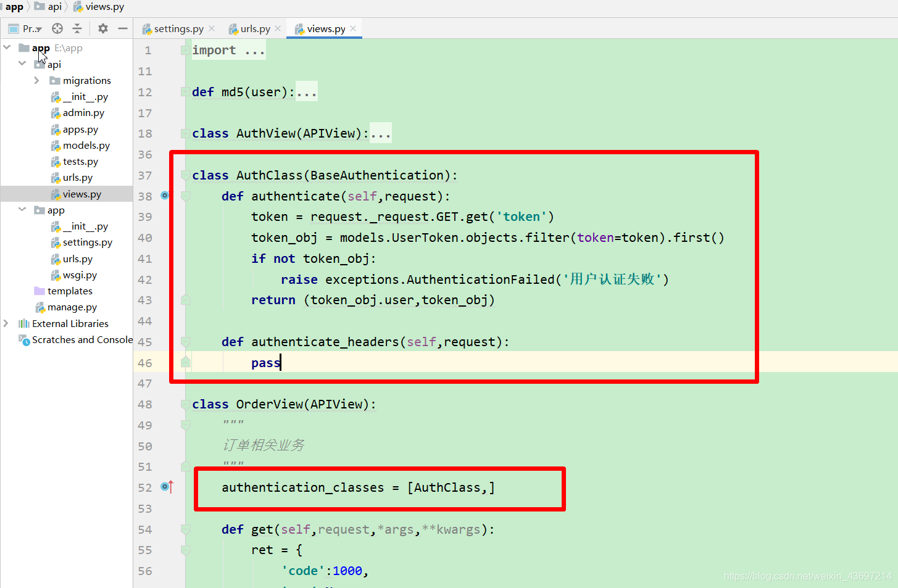Click line number 42 in the gutter
Viewport: 898px width, 588px height.
tap(145, 280)
